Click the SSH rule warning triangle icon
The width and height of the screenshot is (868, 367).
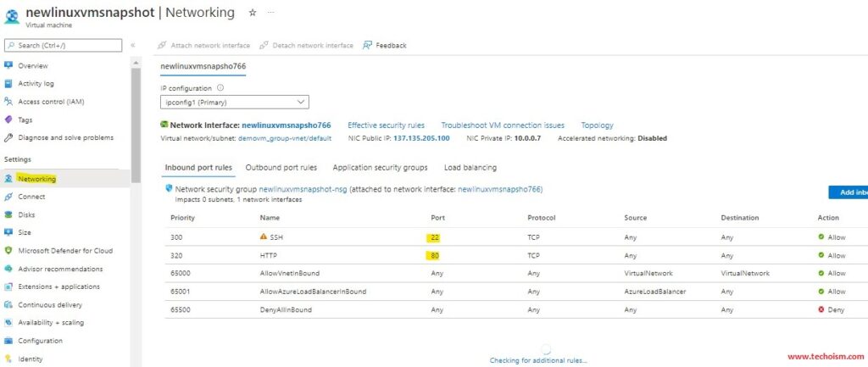coord(264,236)
